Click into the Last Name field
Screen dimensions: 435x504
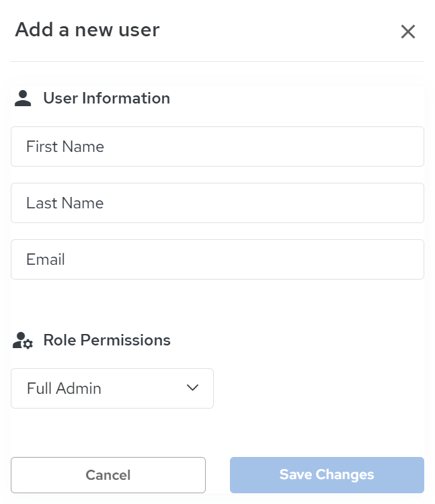click(x=217, y=203)
